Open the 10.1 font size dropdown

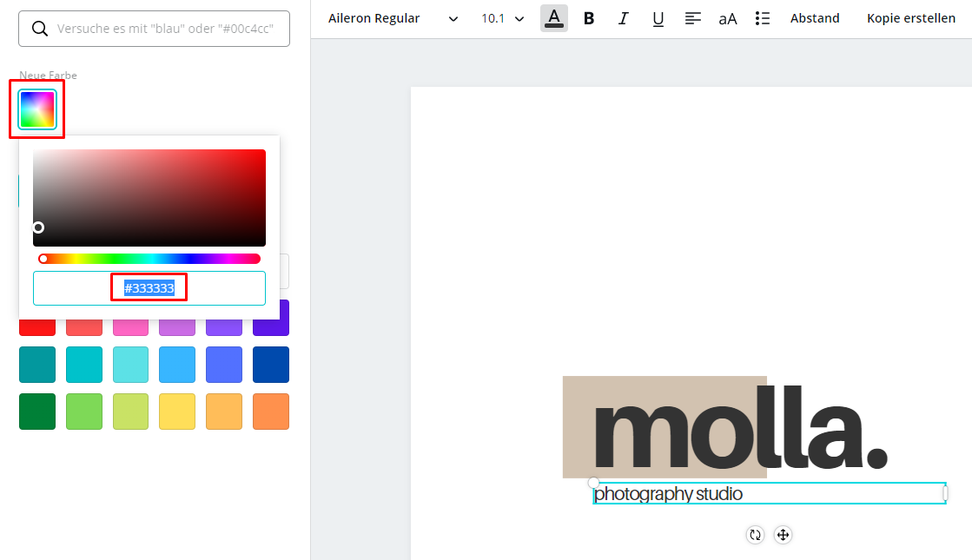click(503, 18)
